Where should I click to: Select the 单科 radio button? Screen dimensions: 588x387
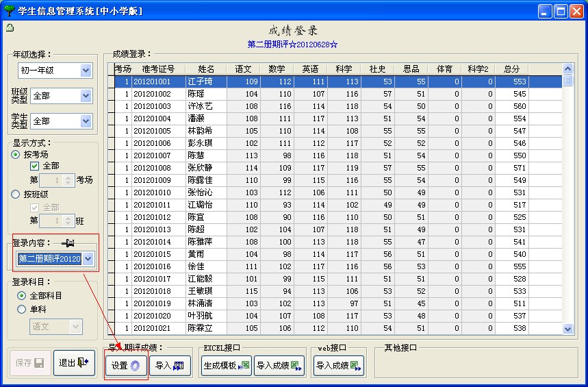click(x=22, y=310)
